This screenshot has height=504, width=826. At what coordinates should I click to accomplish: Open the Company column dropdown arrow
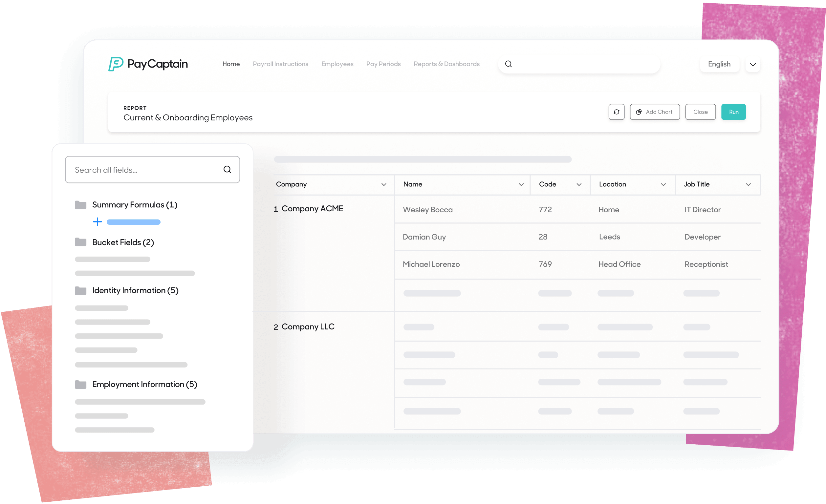coord(384,185)
